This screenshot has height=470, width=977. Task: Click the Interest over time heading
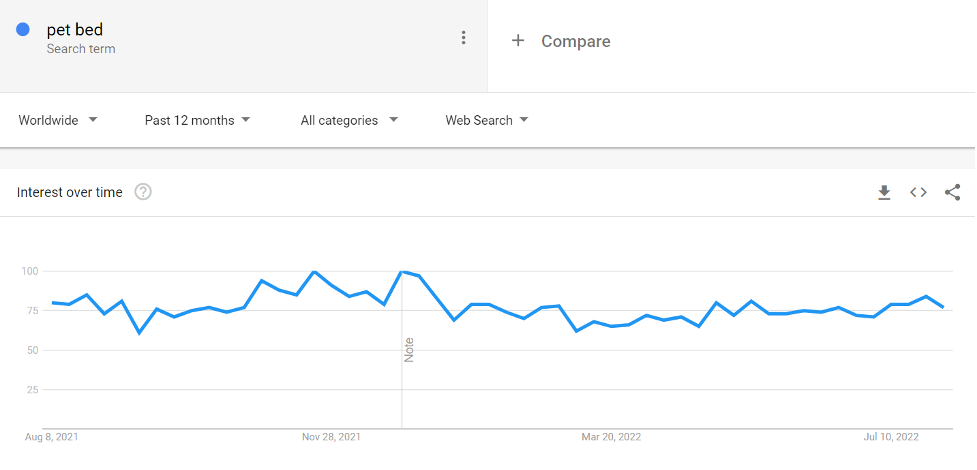[70, 192]
